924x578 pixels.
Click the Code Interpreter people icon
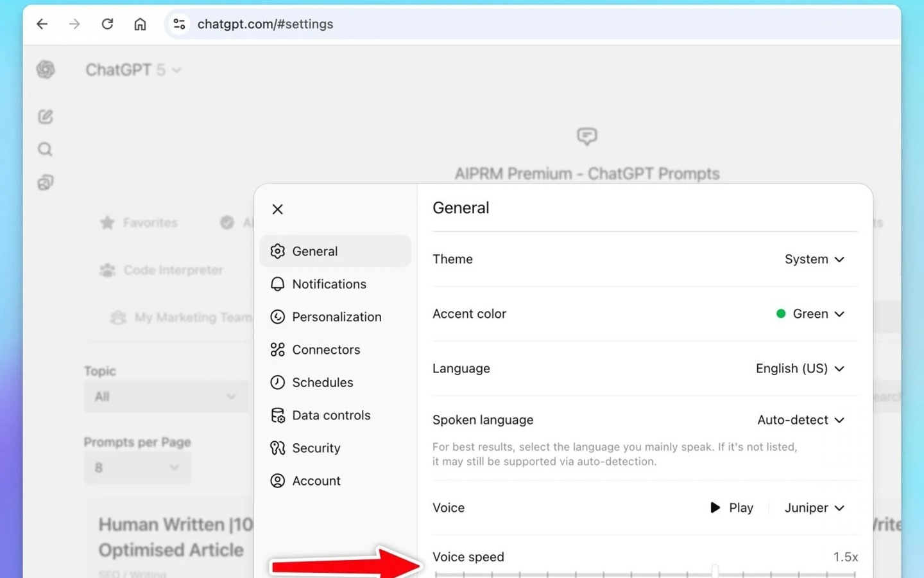pyautogui.click(x=107, y=270)
